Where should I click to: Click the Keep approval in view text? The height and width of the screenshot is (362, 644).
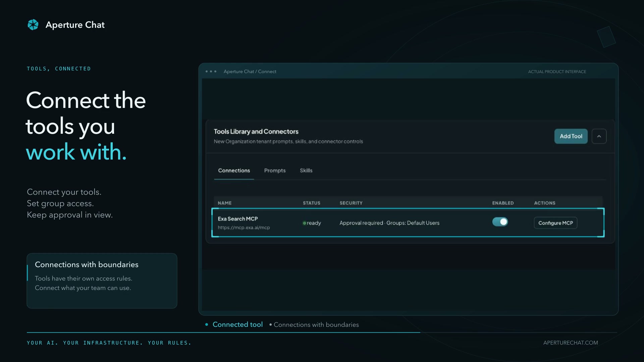[70, 215]
